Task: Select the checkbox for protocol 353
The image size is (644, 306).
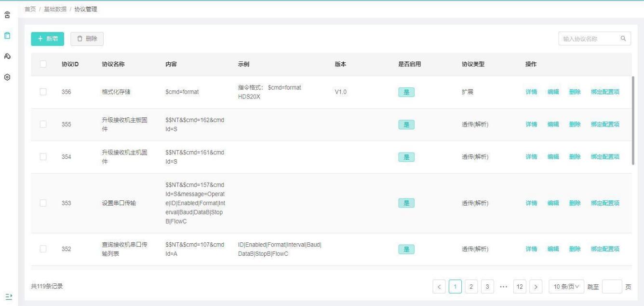Action: coord(43,203)
